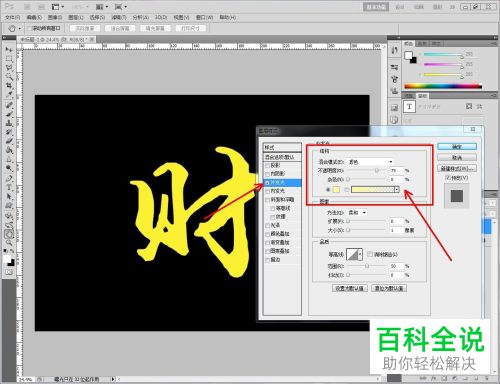Click the yellow glow color swatch
The height and width of the screenshot is (384, 500).
(336, 189)
